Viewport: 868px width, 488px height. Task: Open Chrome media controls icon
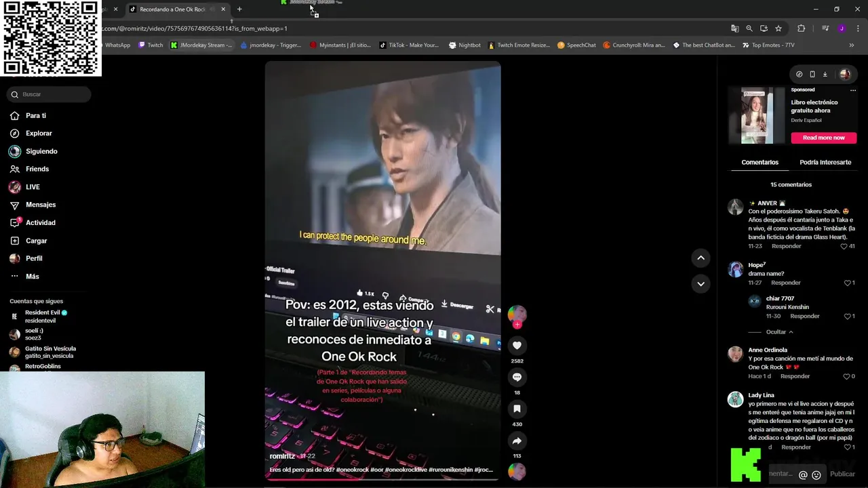825,28
